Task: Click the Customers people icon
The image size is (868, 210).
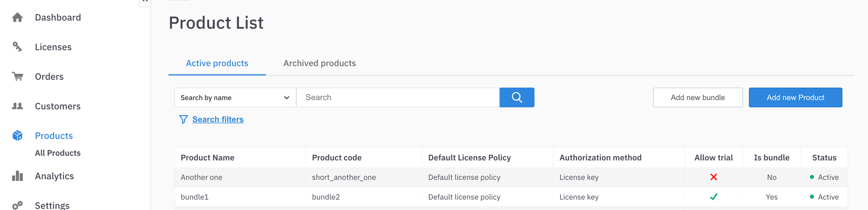Action: click(x=17, y=106)
